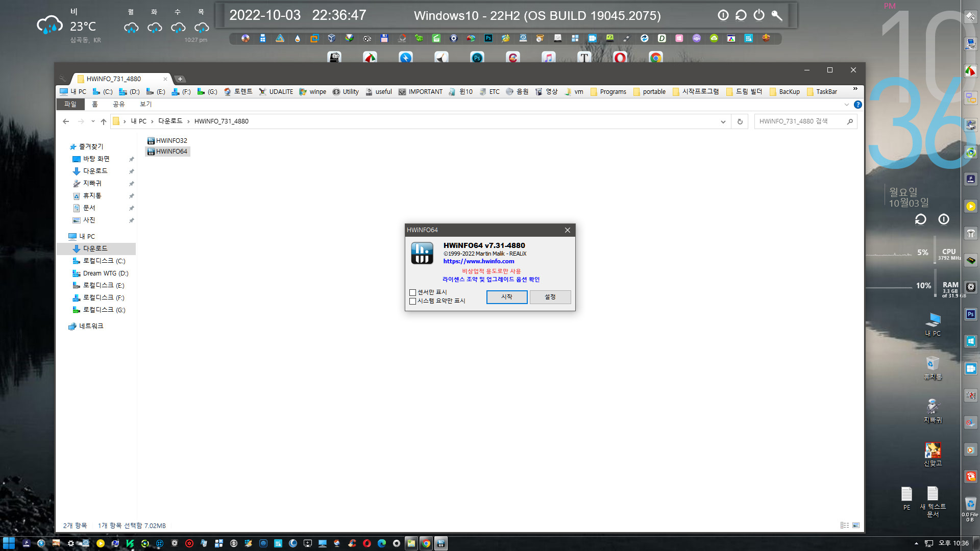Refresh the folder with the refresh button
The image size is (980, 551).
pos(740,121)
